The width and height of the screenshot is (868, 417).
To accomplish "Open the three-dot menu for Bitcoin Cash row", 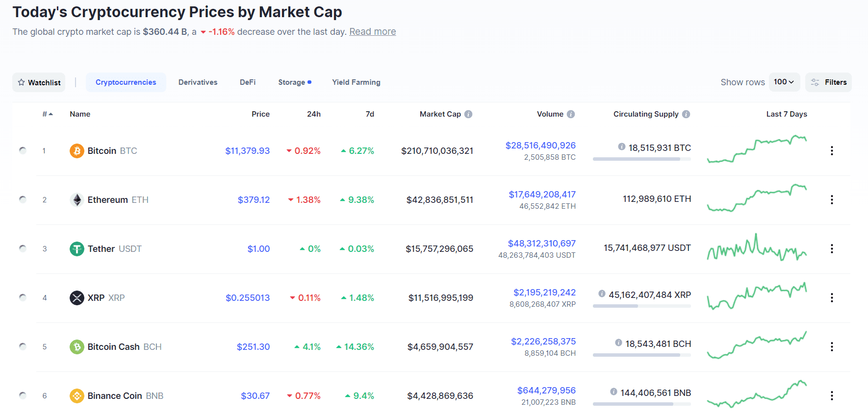I will pos(832,347).
